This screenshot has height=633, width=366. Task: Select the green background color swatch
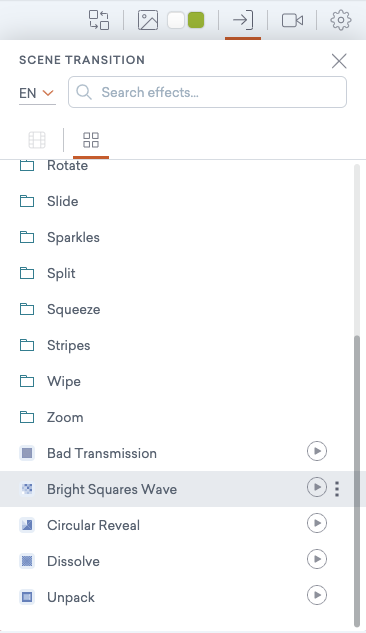tap(196, 20)
